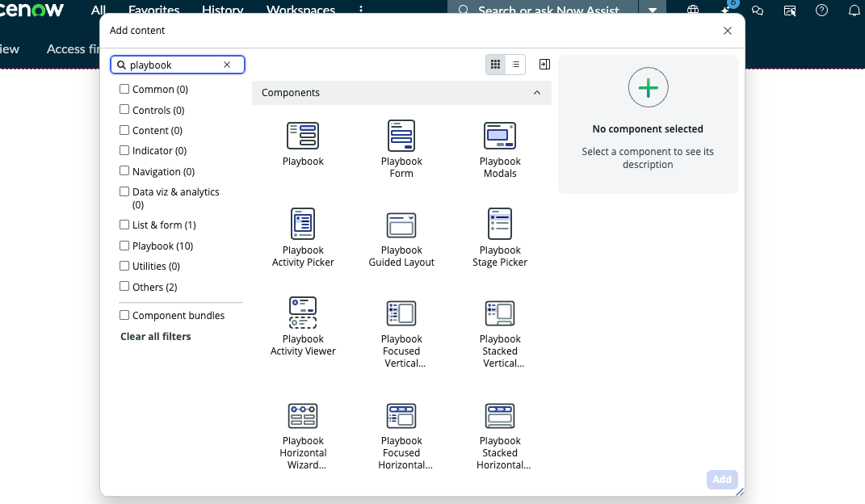The width and height of the screenshot is (865, 504).
Task: Clear the playbook search text
Action: point(227,65)
